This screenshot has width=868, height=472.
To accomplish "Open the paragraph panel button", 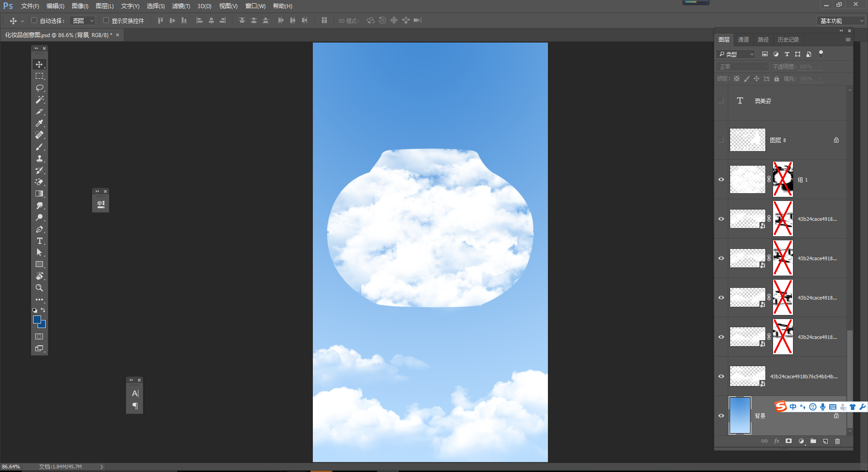I will coord(135,406).
